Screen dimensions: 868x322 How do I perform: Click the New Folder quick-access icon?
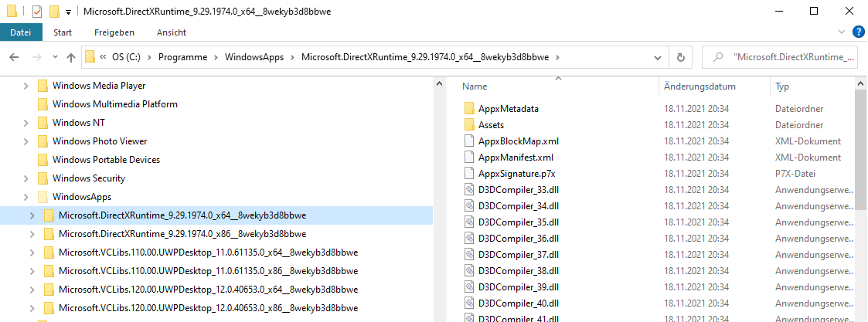point(53,11)
